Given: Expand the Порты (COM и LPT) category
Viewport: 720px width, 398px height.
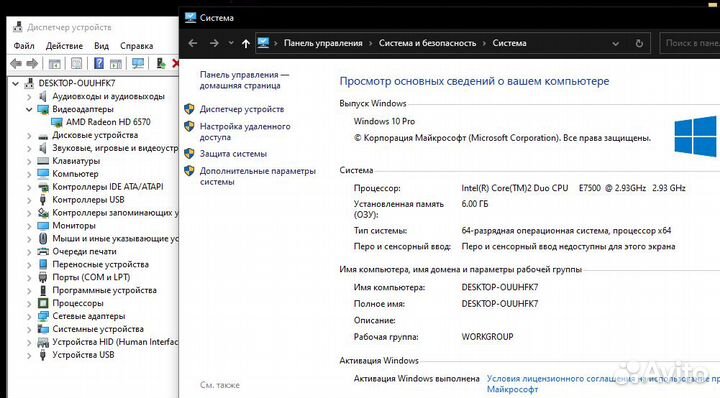Looking at the screenshot, I should pyautogui.click(x=29, y=277).
